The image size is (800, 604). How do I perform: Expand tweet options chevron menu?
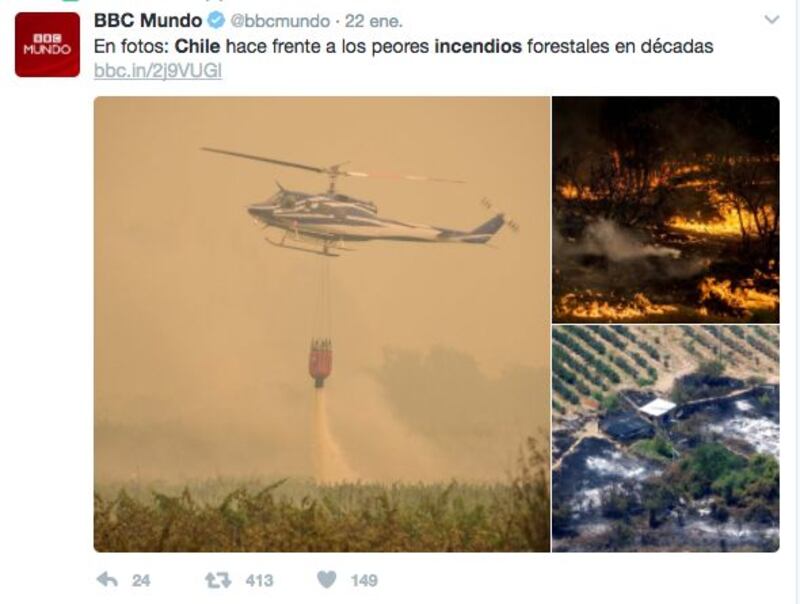[x=772, y=20]
